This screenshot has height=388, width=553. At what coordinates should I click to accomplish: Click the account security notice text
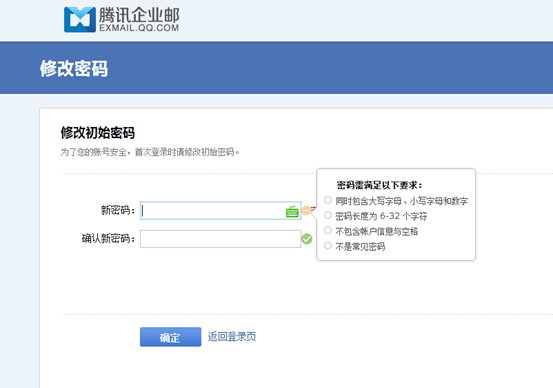pos(150,152)
